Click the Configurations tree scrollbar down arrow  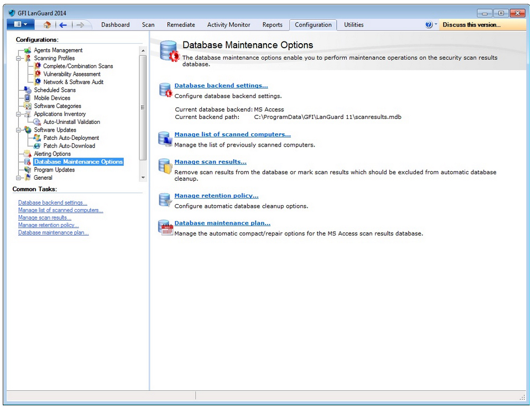point(143,178)
